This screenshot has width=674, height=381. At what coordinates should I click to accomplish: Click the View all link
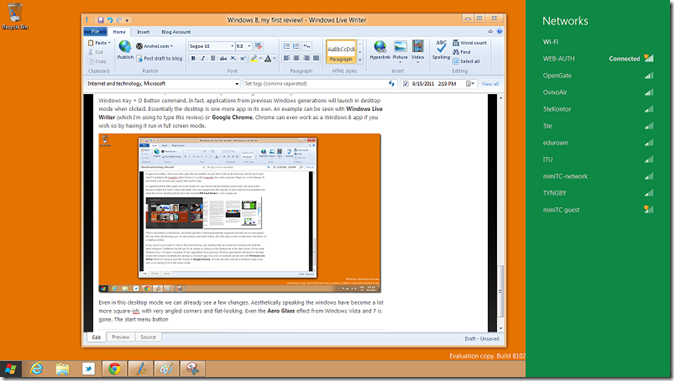click(x=490, y=84)
